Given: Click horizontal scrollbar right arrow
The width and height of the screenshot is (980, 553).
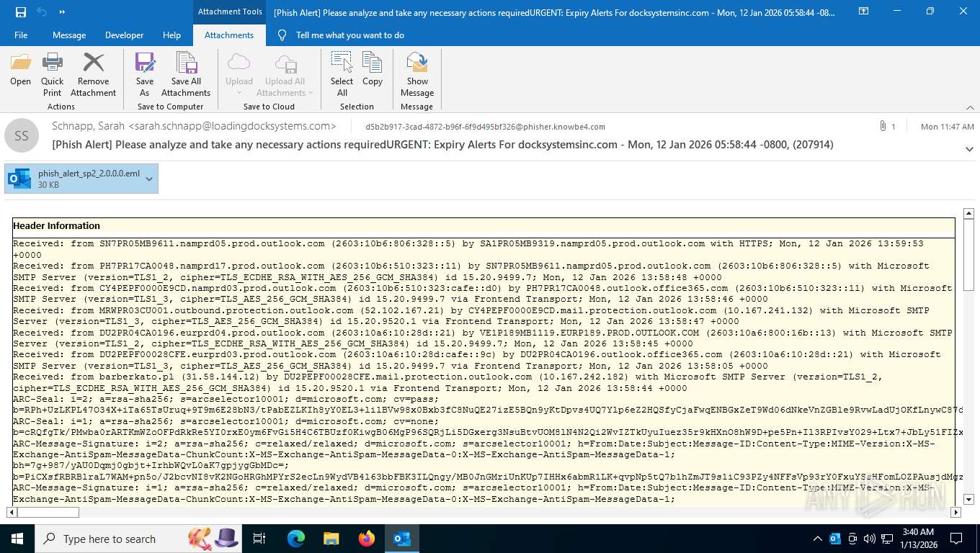Looking at the screenshot, I should (x=956, y=512).
